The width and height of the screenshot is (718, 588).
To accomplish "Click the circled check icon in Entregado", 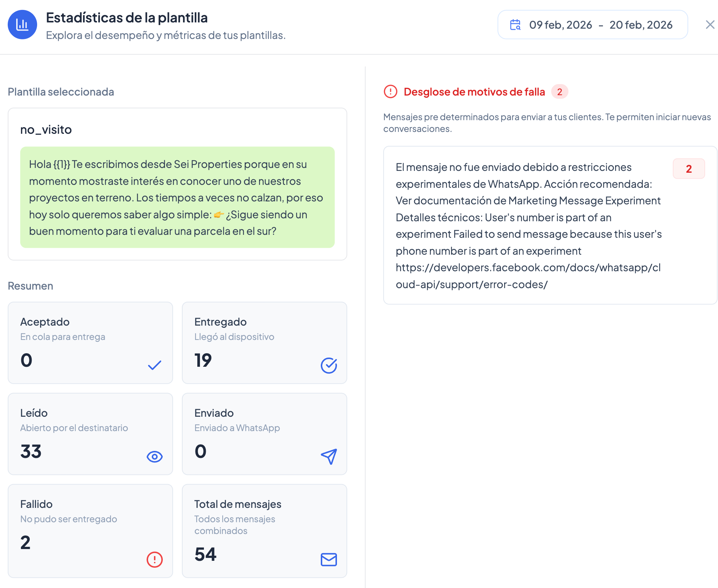I will 329,365.
